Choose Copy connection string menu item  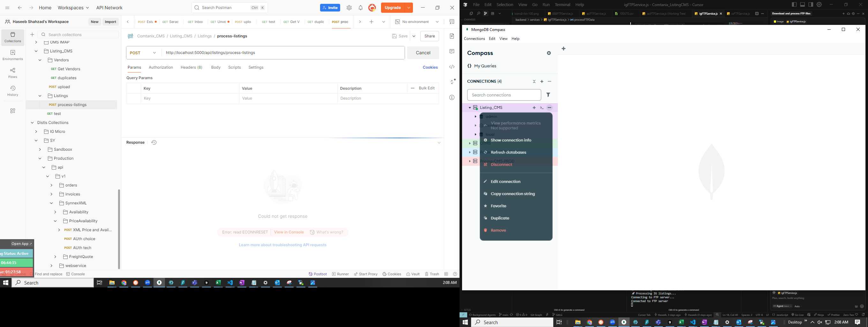point(513,194)
